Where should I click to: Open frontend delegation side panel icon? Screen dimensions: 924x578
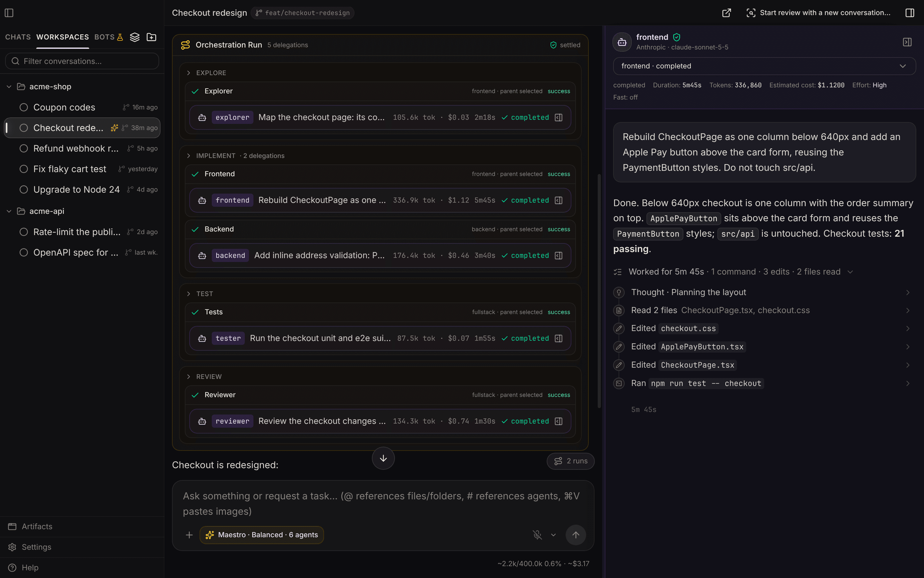pos(559,200)
